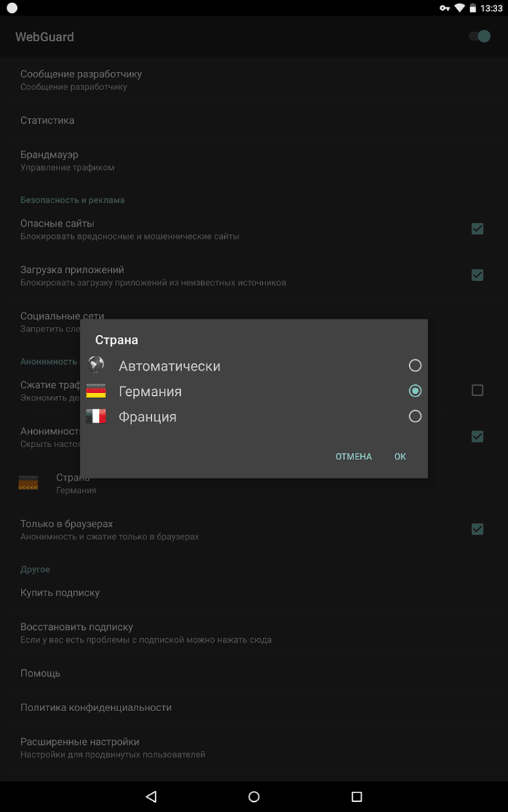Open Политика конфиденциальности link
The height and width of the screenshot is (812, 508).
pyautogui.click(x=96, y=707)
